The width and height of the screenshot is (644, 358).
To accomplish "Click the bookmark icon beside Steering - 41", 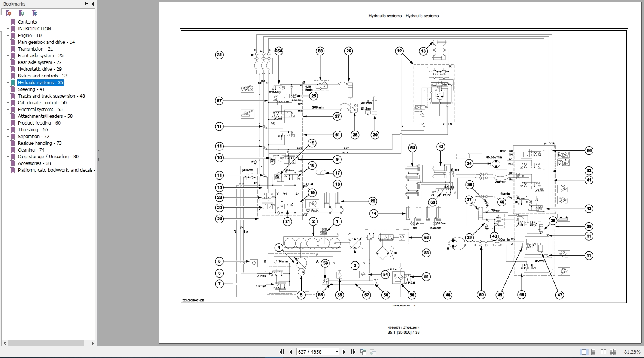I will (x=13, y=89).
